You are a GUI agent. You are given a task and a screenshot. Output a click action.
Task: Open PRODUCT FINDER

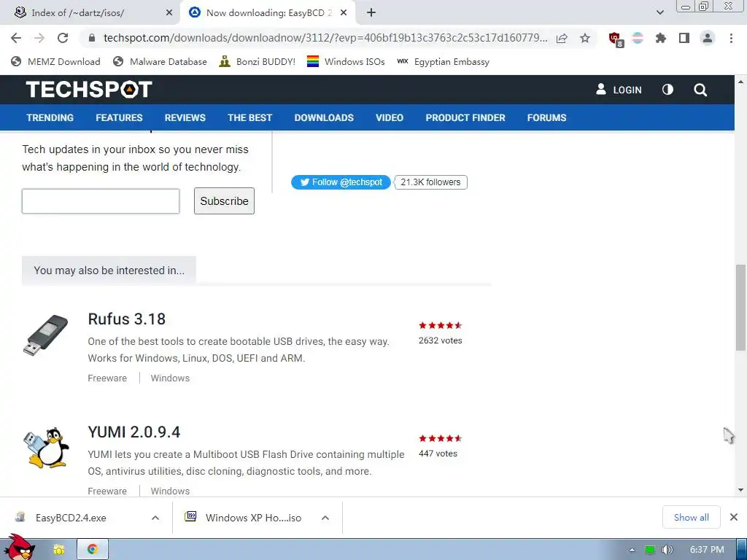(465, 117)
